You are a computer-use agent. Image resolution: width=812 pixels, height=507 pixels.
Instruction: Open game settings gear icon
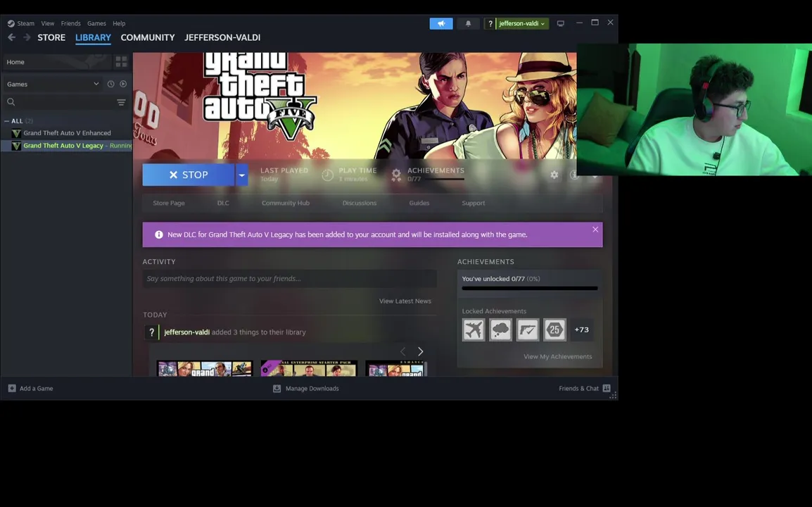pyautogui.click(x=554, y=175)
